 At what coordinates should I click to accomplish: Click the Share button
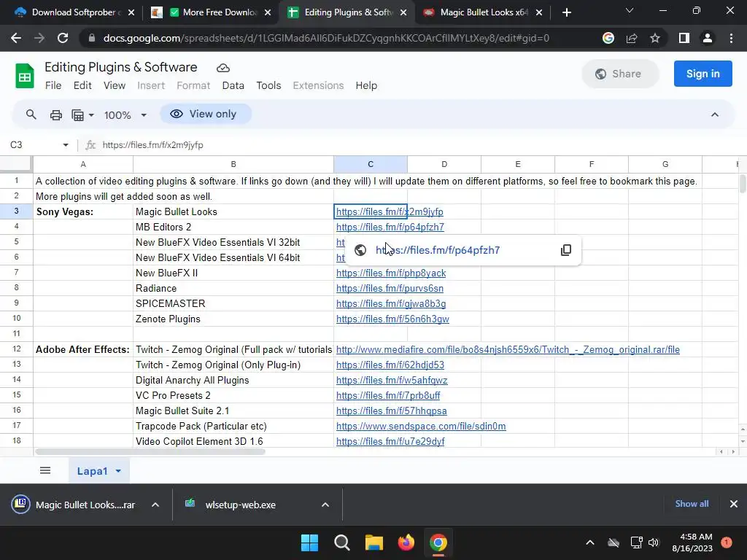(x=620, y=74)
